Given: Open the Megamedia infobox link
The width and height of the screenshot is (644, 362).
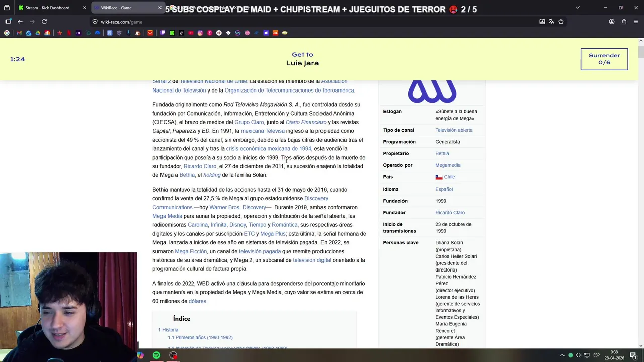Looking at the screenshot, I should coord(448,165).
